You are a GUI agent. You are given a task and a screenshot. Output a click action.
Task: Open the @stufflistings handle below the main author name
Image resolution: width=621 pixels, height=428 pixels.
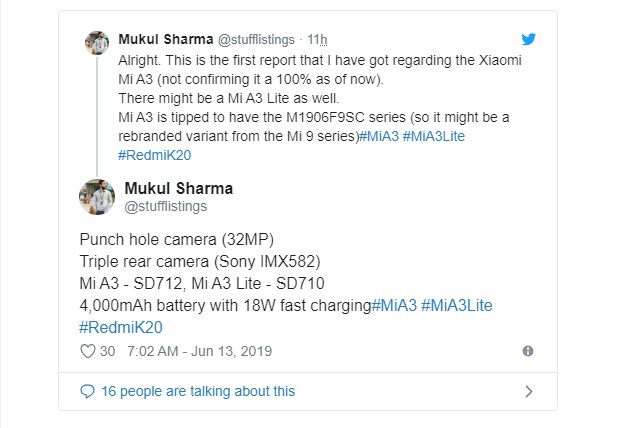[165, 206]
